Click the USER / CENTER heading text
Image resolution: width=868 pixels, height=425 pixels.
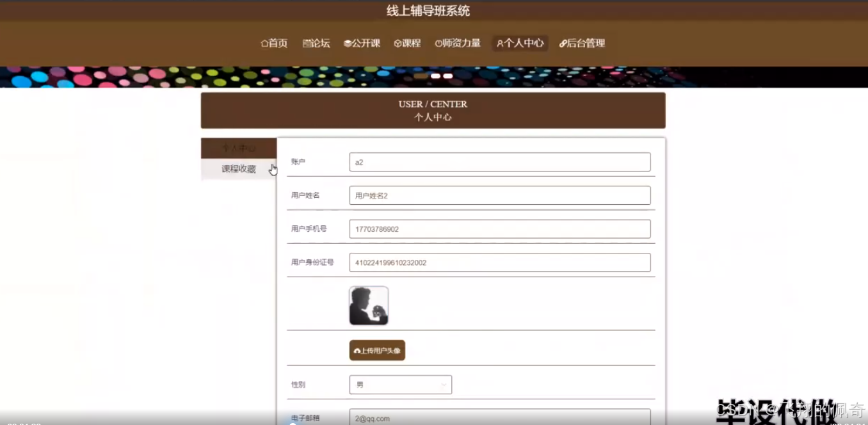[x=433, y=104]
